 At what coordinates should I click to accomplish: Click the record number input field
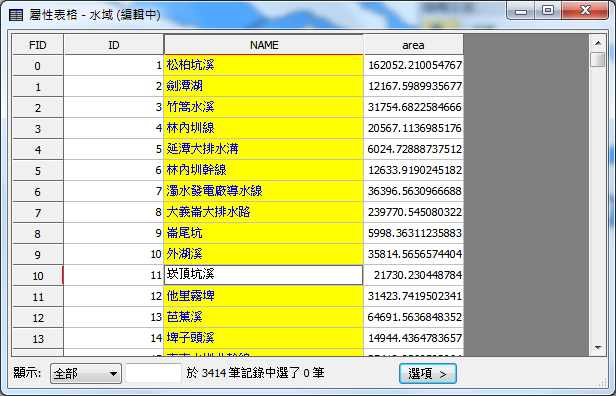[153, 373]
